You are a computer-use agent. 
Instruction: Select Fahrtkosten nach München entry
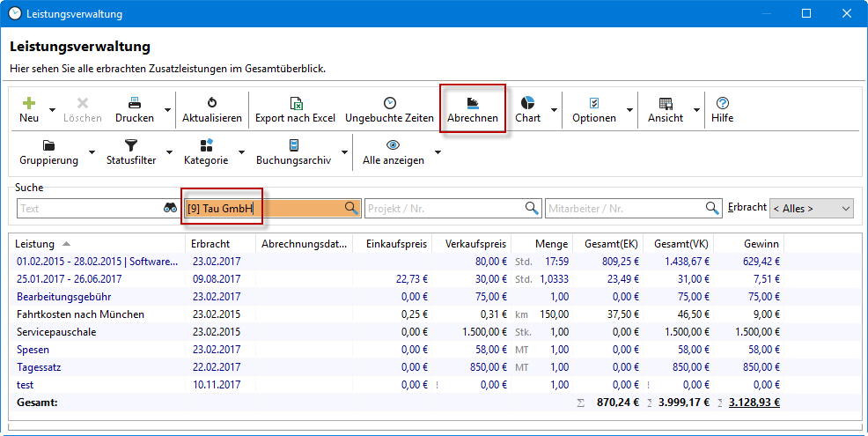[80, 314]
